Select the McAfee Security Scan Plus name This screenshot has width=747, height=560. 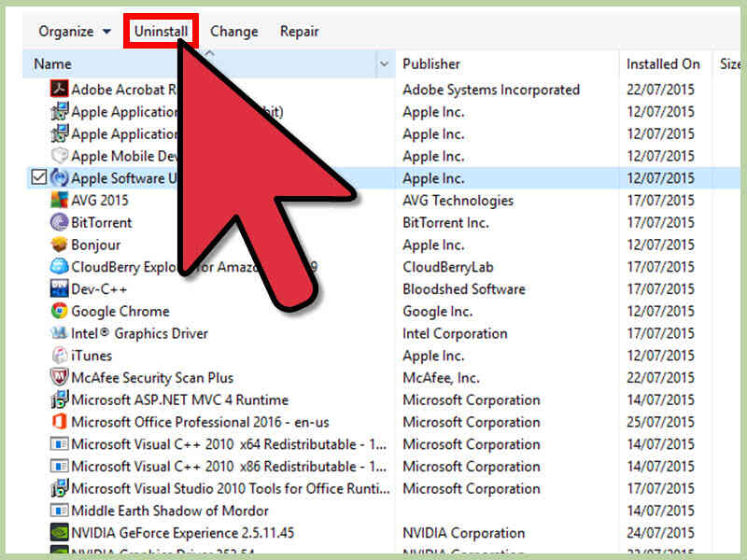(x=152, y=378)
